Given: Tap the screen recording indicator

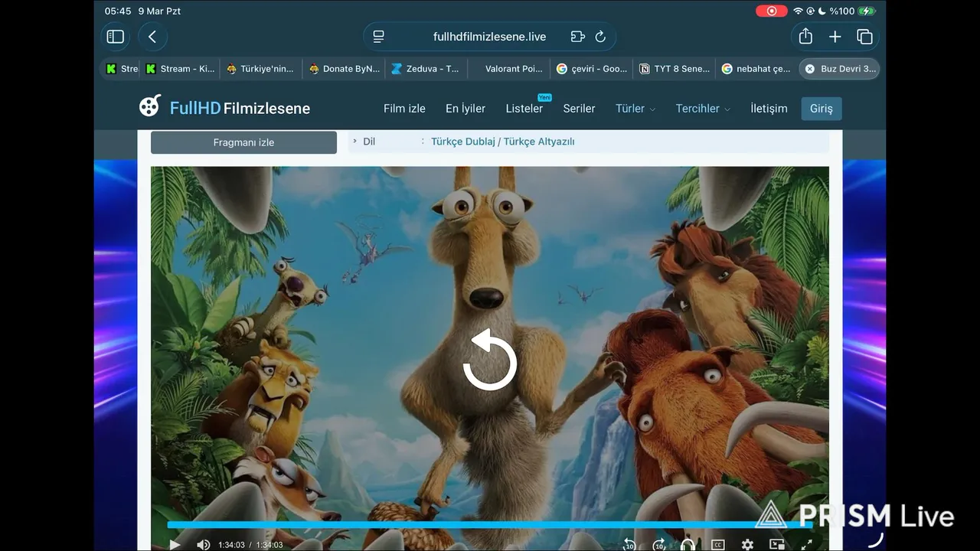Looking at the screenshot, I should (771, 11).
